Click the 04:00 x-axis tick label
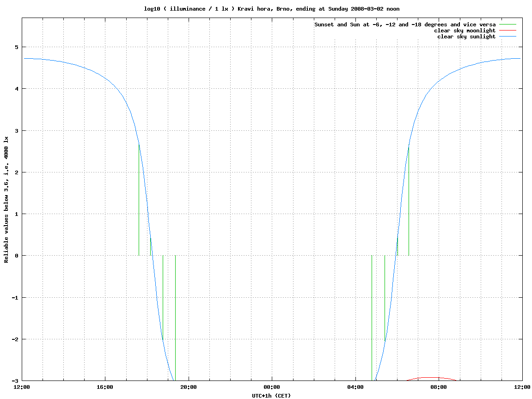 pos(355,387)
